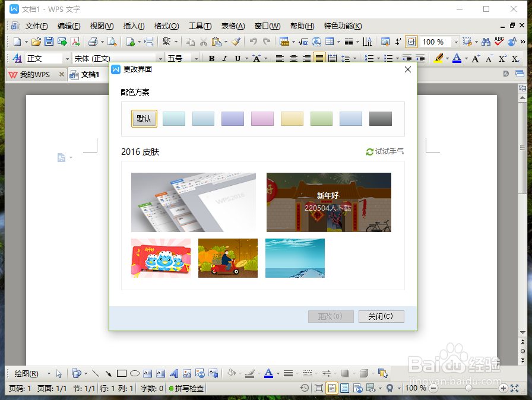Click the full screen icon in status bar

click(x=515, y=388)
